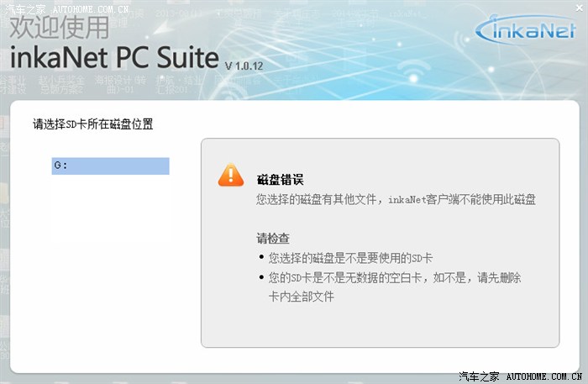Click the V 1.0.12 version label
The width and height of the screenshot is (588, 384).
coord(244,66)
